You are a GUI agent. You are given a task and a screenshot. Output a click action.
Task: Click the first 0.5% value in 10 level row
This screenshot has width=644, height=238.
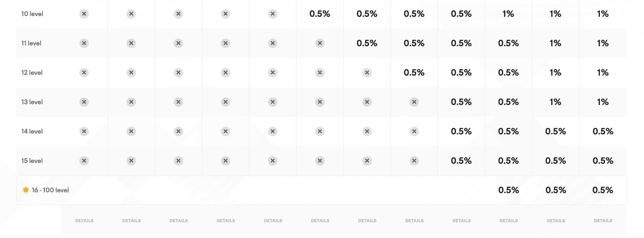(x=320, y=14)
